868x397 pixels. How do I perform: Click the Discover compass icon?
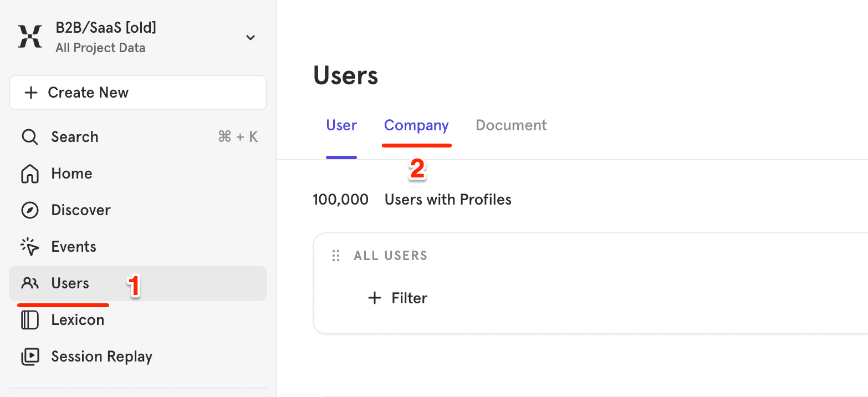29,210
